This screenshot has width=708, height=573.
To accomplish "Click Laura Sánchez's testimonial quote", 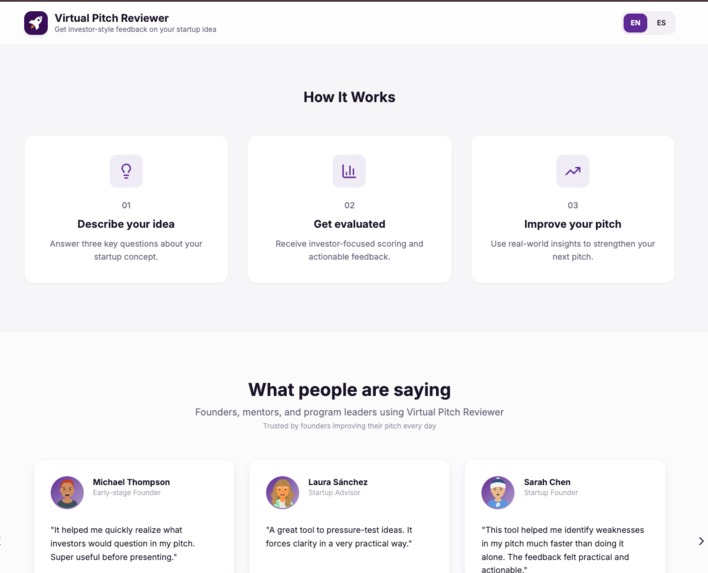I will point(339,537).
